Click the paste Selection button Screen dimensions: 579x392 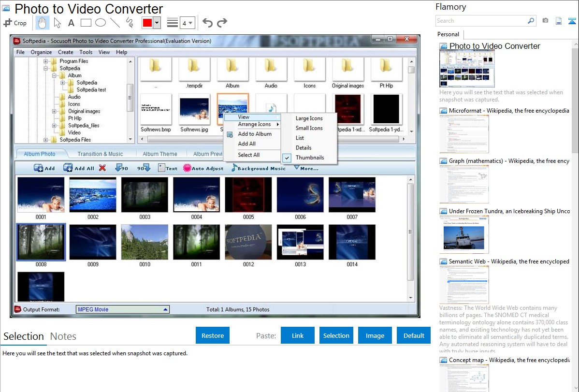click(x=336, y=335)
